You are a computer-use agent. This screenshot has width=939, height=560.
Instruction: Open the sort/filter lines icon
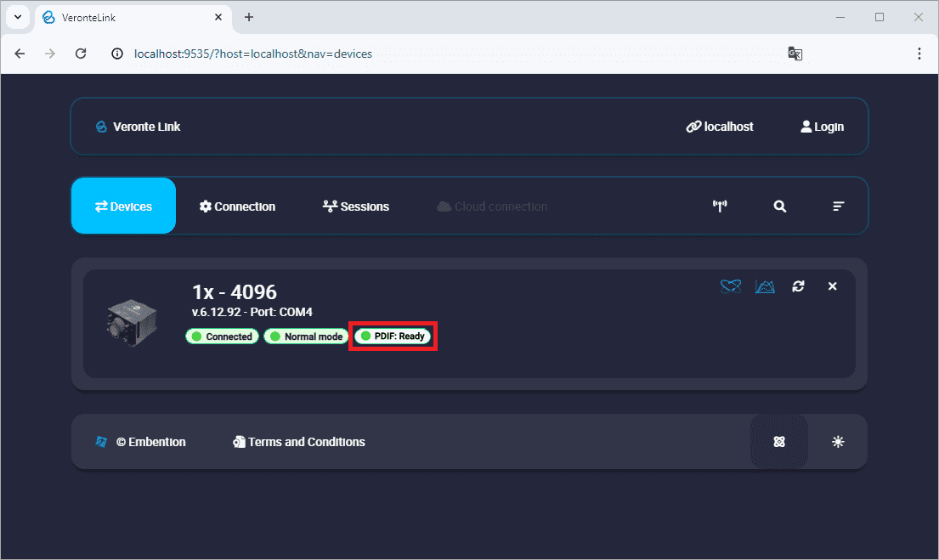tap(838, 206)
